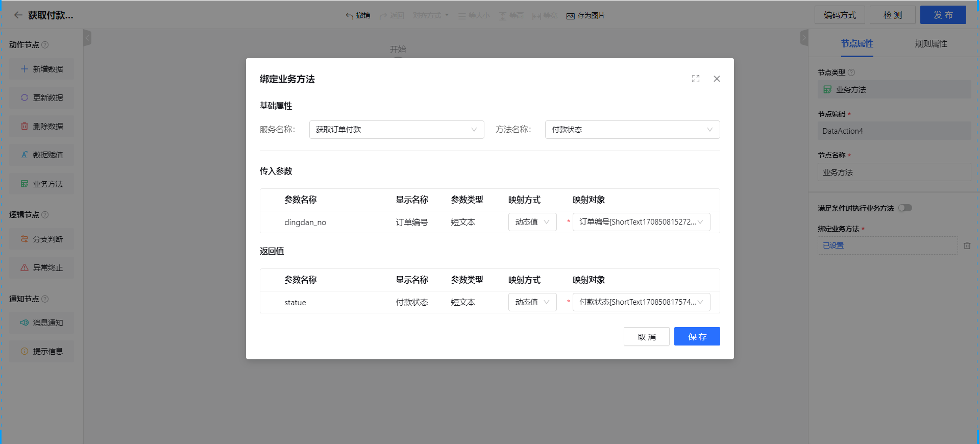Click the 节点名称 input field
Screen dimensions: 980x444
pyautogui.click(x=894, y=172)
